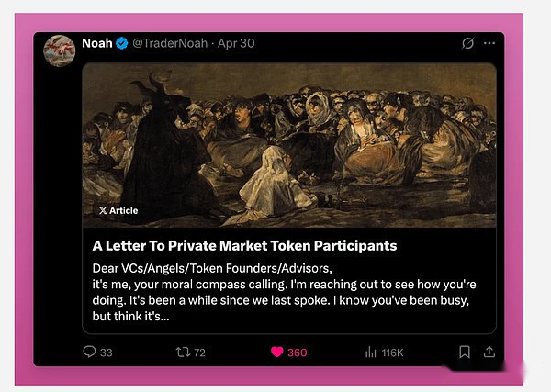Click the "Apr 30" post timestamp
Viewport: 551px width, 392px height.
click(x=237, y=43)
